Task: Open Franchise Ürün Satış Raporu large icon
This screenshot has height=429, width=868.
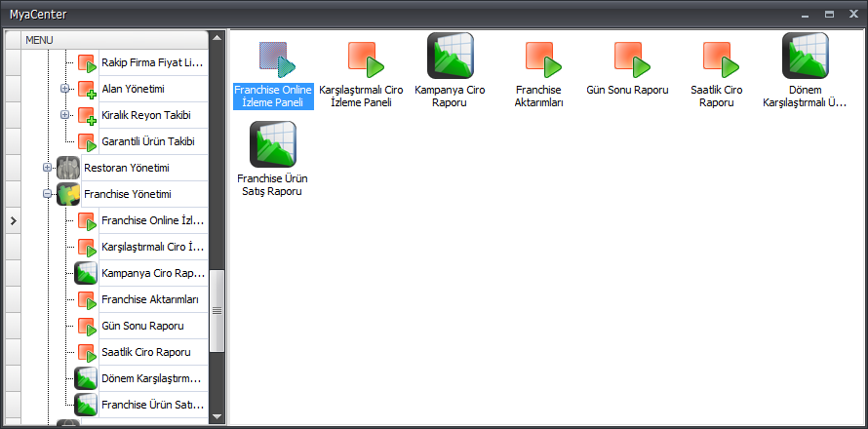Action: tap(273, 144)
